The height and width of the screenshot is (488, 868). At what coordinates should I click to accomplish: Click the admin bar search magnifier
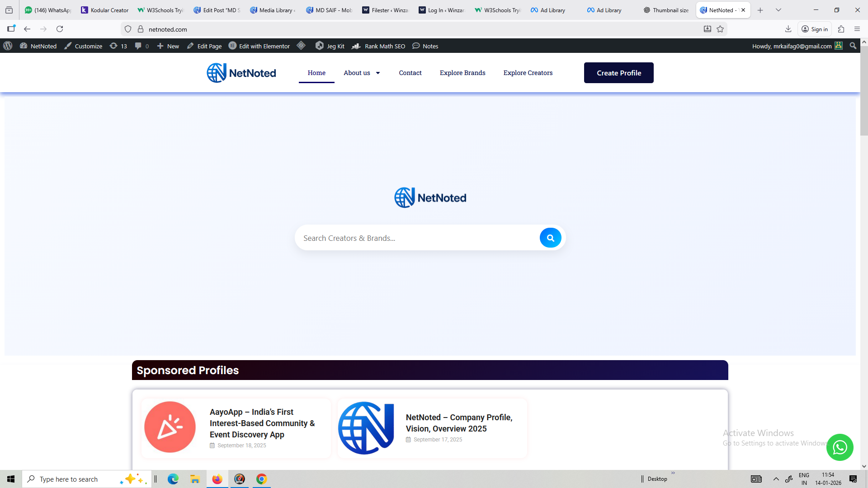[853, 46]
